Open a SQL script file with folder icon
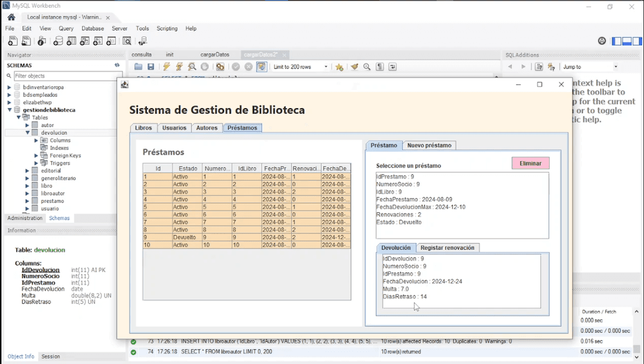644x364 pixels. pyautogui.click(x=138, y=67)
